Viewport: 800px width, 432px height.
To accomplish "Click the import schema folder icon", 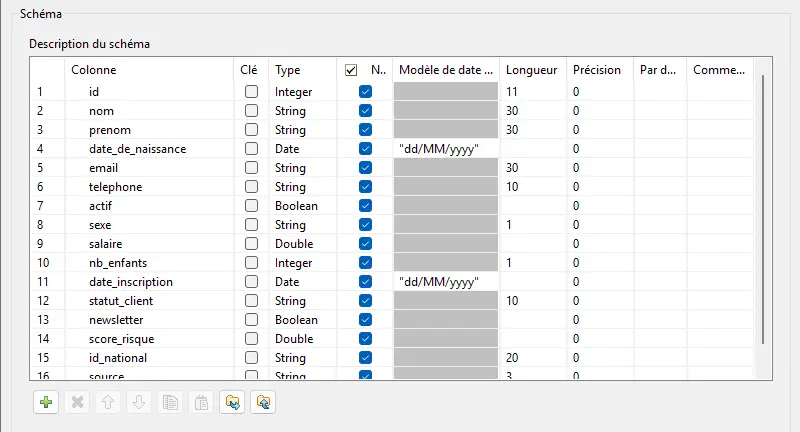I will pos(233,402).
